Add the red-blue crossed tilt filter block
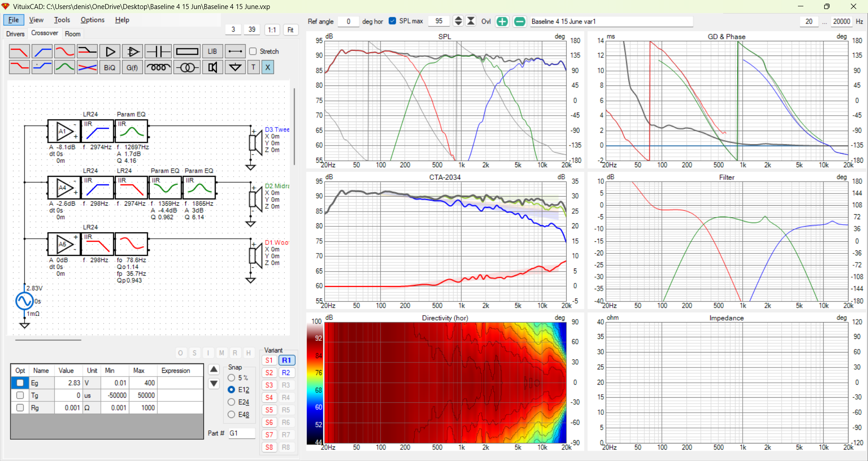 click(x=87, y=67)
